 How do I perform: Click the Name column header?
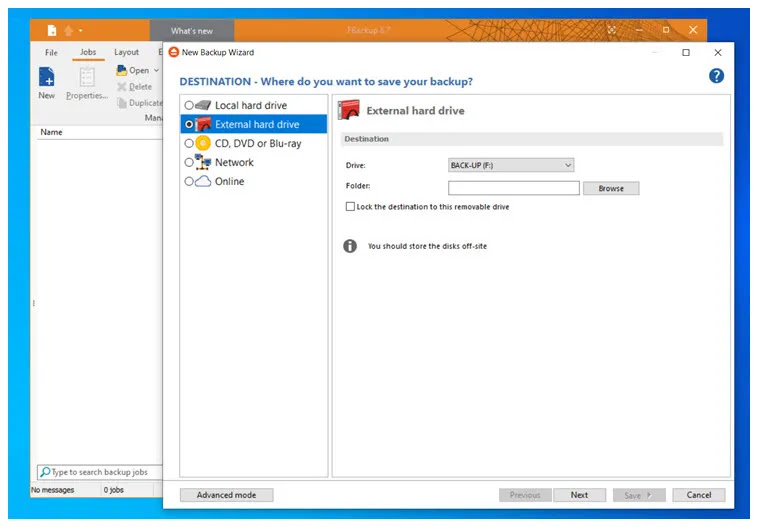pos(51,132)
